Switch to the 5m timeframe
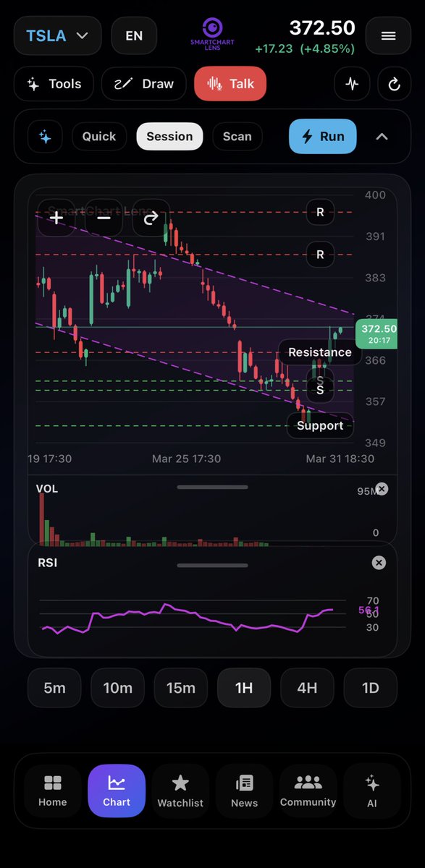Viewport: 425px width, 868px height. [x=54, y=687]
